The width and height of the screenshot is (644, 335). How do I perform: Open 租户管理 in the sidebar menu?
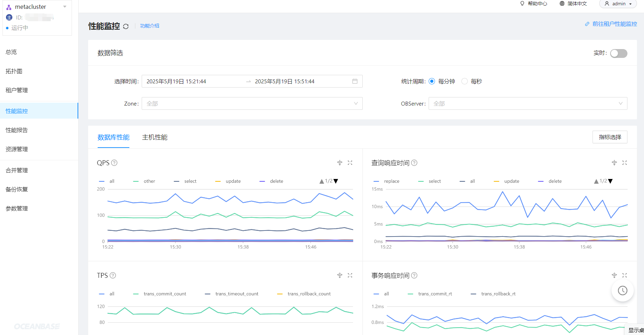point(17,90)
